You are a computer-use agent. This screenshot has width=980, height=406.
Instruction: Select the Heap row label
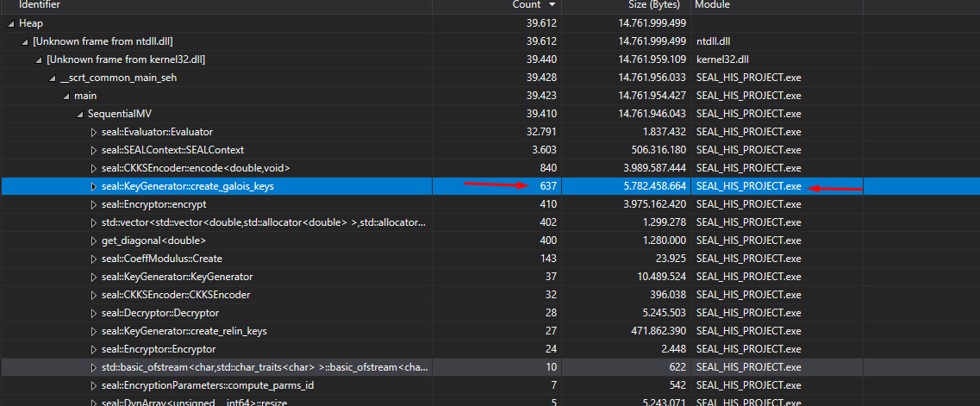31,24
